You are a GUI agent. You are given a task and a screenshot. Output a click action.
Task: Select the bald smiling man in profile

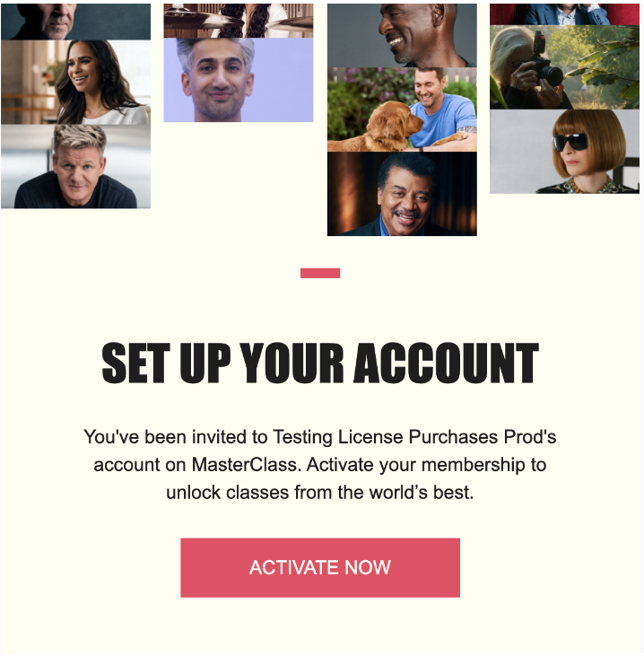click(x=402, y=35)
